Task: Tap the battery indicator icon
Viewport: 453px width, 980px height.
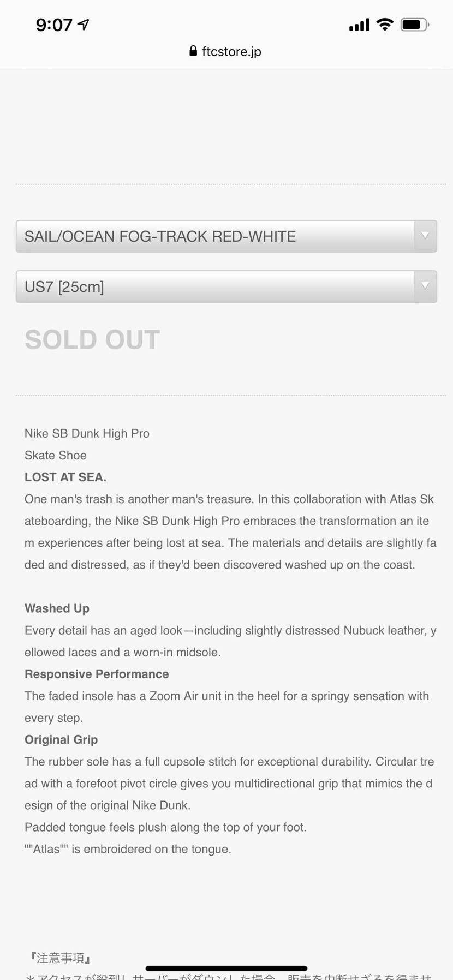Action: tap(414, 25)
